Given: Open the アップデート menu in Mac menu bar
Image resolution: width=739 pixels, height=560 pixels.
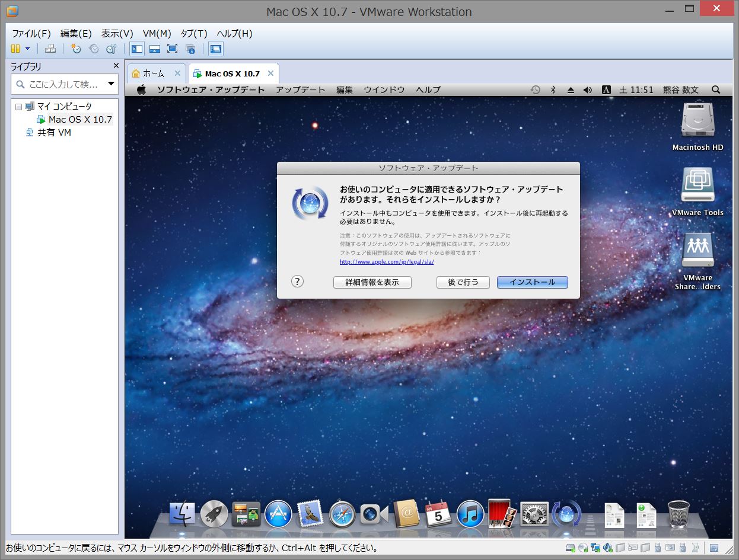Looking at the screenshot, I should 300,89.
